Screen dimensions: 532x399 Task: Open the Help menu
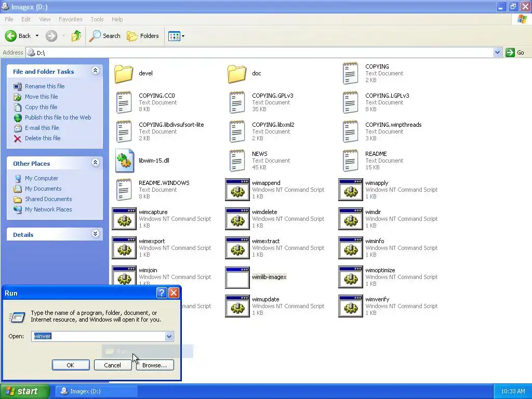point(117,19)
